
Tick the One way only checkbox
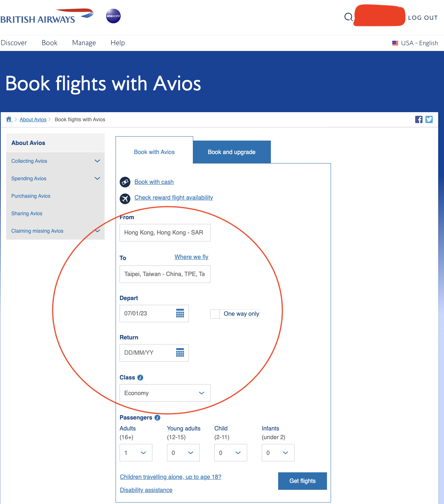point(215,314)
